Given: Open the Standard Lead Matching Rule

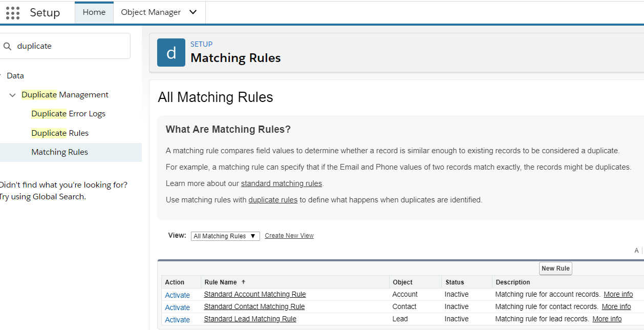Looking at the screenshot, I should 250,319.
